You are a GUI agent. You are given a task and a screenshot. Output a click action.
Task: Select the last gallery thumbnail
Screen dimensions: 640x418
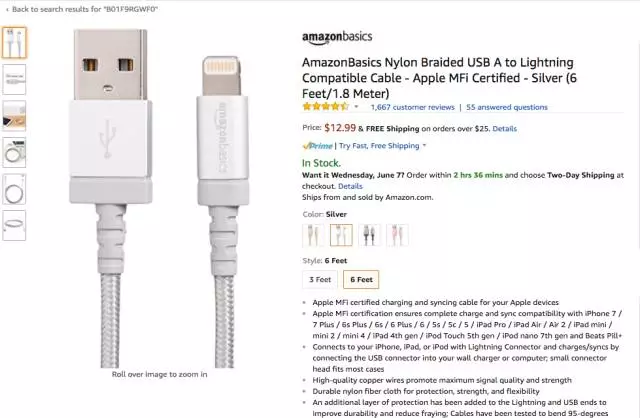(x=15, y=225)
